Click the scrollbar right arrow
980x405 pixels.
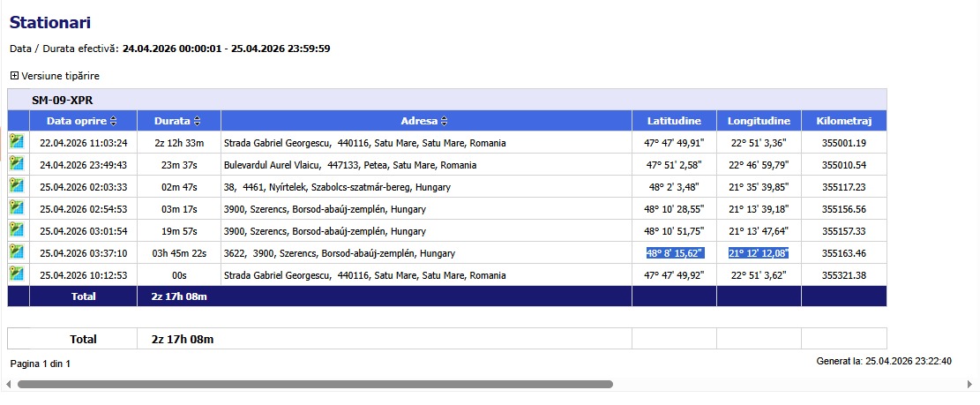[969, 385]
